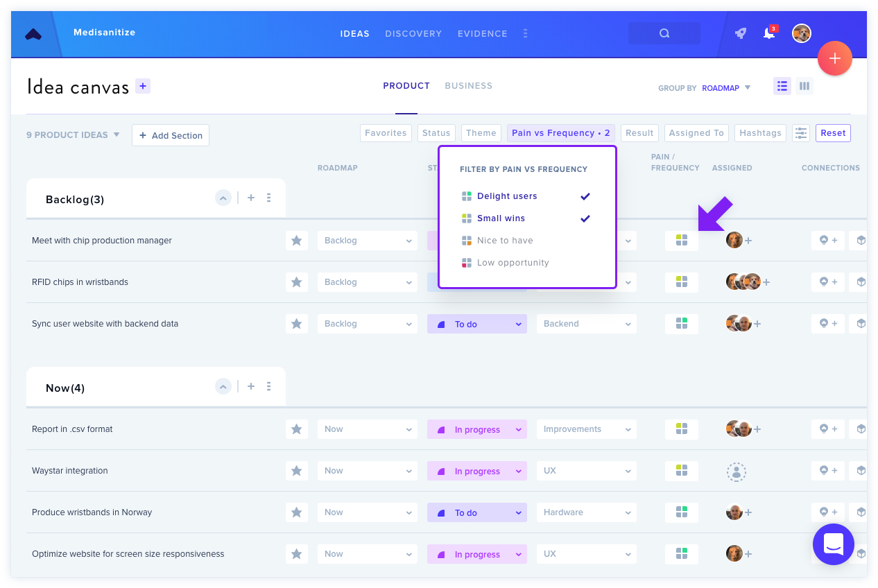Switch to list view layout icon
The image size is (878, 588).
(x=782, y=86)
